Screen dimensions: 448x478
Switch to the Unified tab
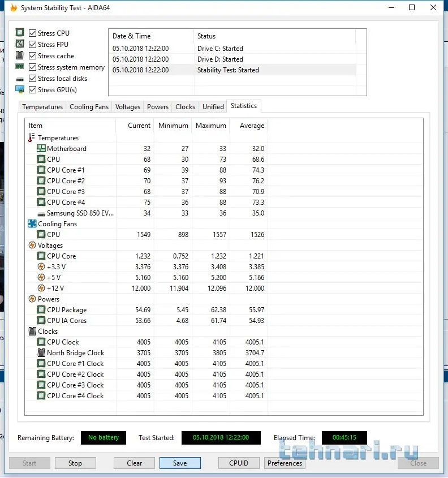click(213, 107)
